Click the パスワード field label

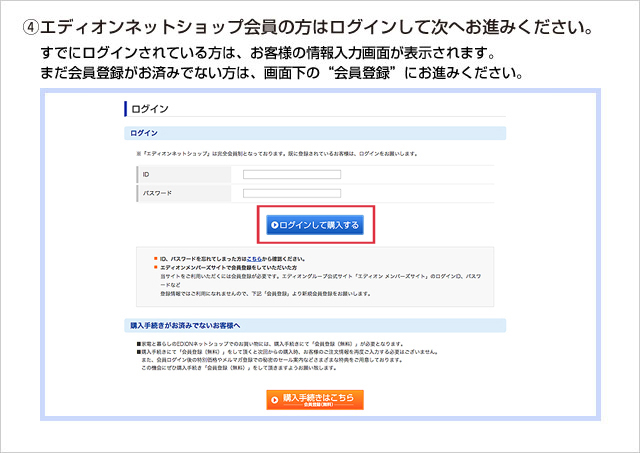click(x=157, y=193)
